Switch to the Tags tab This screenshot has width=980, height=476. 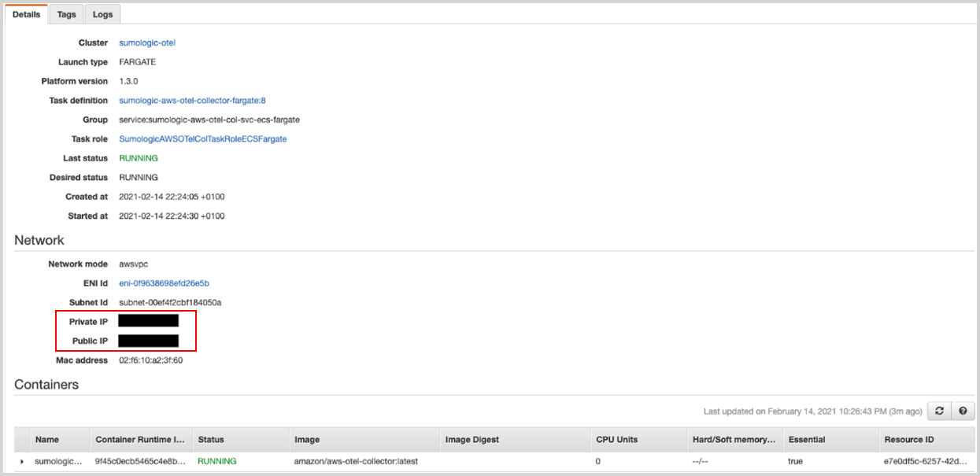[67, 14]
